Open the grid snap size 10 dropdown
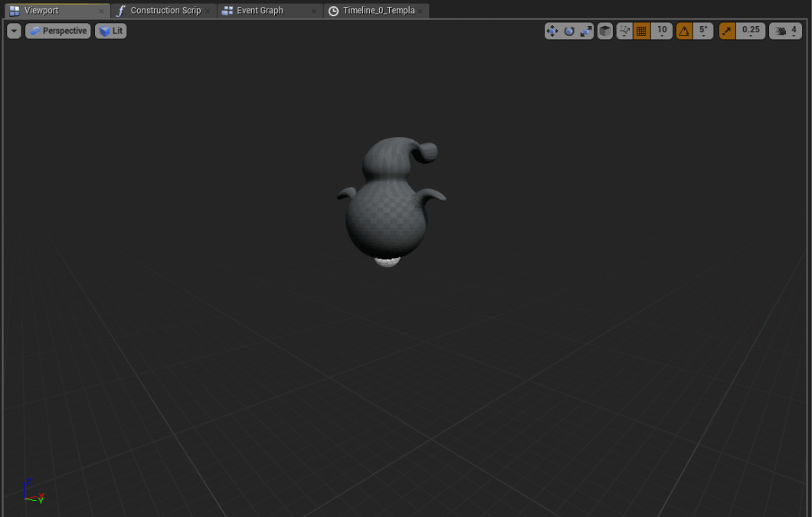Screen dimensions: 812x517 tap(662, 31)
